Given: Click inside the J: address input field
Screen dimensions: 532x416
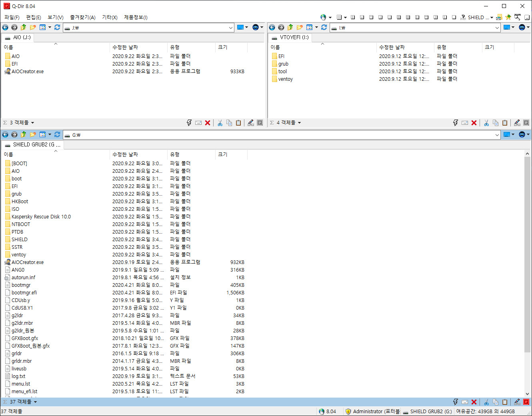Looking at the screenshot, I should pyautogui.click(x=148, y=28).
